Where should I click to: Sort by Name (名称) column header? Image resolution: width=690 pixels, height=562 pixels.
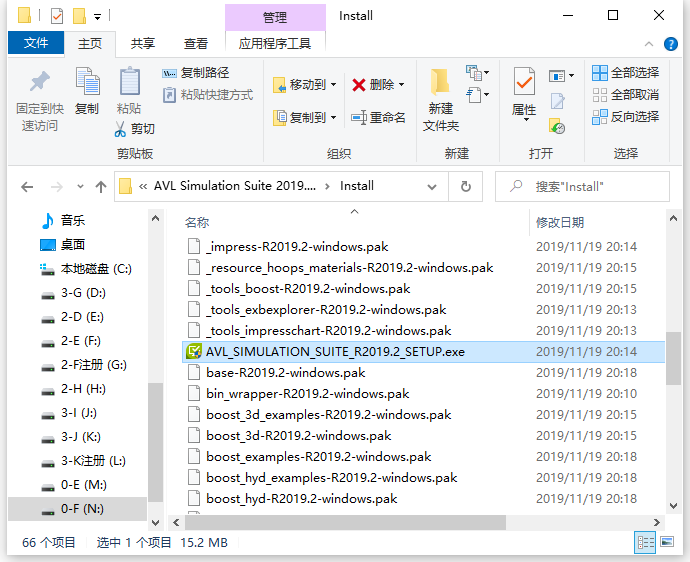(x=197, y=223)
